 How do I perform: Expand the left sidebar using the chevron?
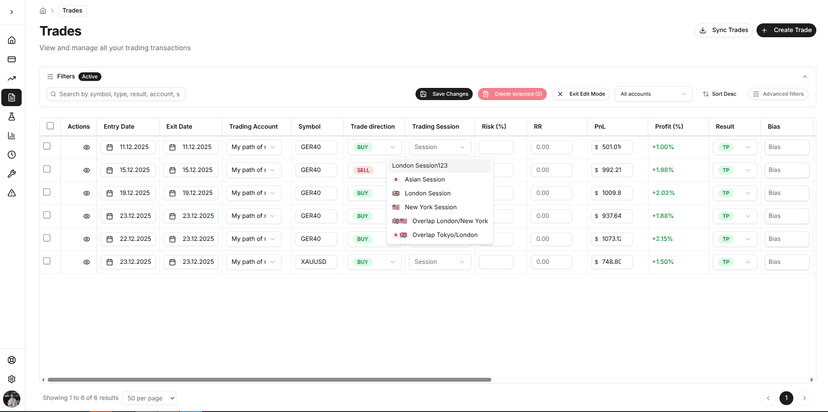(x=12, y=12)
